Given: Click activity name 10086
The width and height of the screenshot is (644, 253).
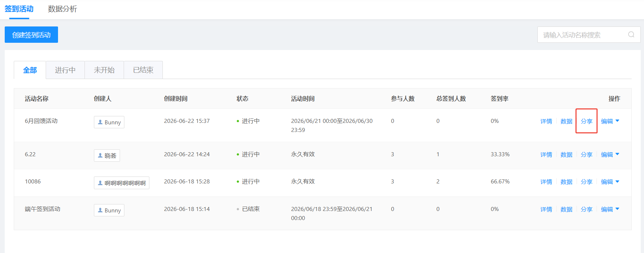Looking at the screenshot, I should (x=33, y=181).
